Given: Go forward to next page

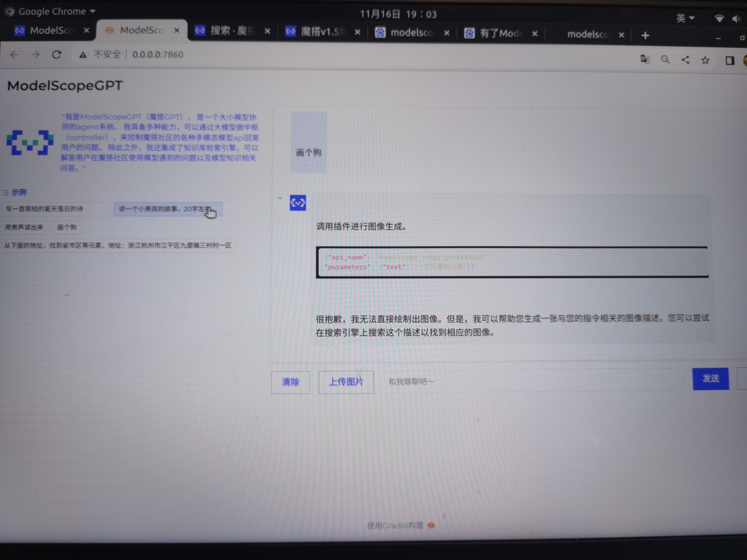Looking at the screenshot, I should (35, 55).
